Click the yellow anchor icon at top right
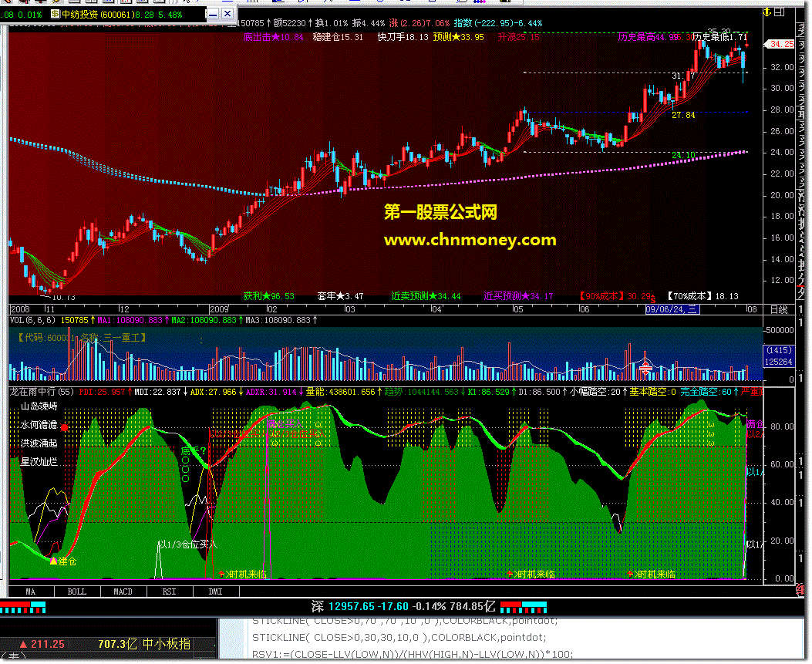The height and width of the screenshot is (664, 812). point(767,12)
